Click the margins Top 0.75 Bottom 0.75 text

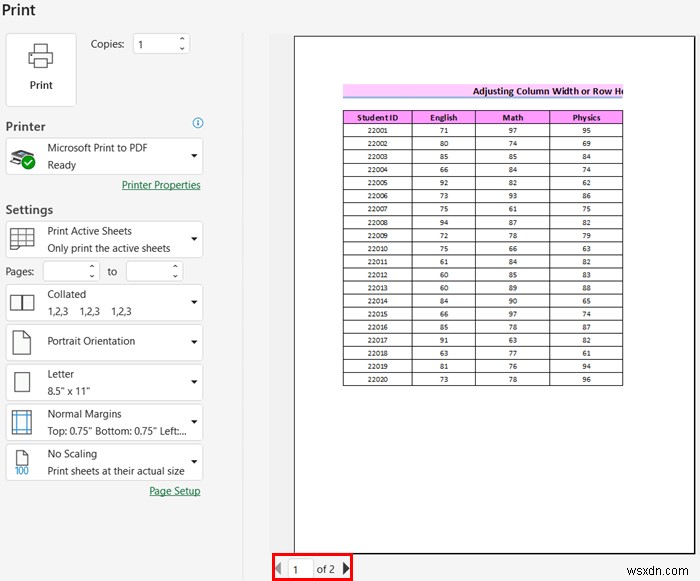[x=117, y=431]
